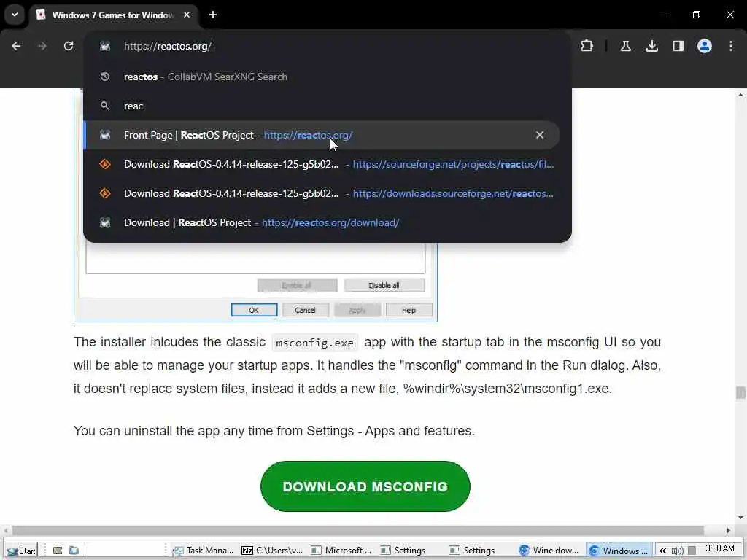Screen dimensions: 747x560
Task: Choose the 'reactos - CollabVM SearXNG Search' suggestion
Action: 322,77
